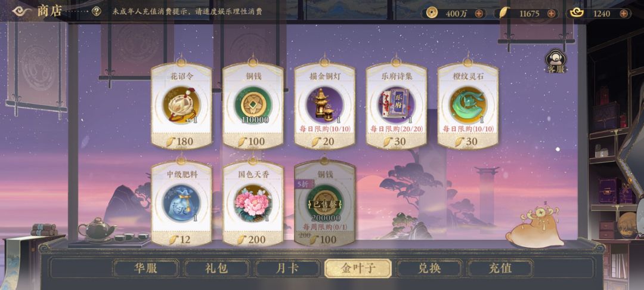Open the 客服 customer service icon
This screenshot has height=290, width=644.
coord(556,62)
